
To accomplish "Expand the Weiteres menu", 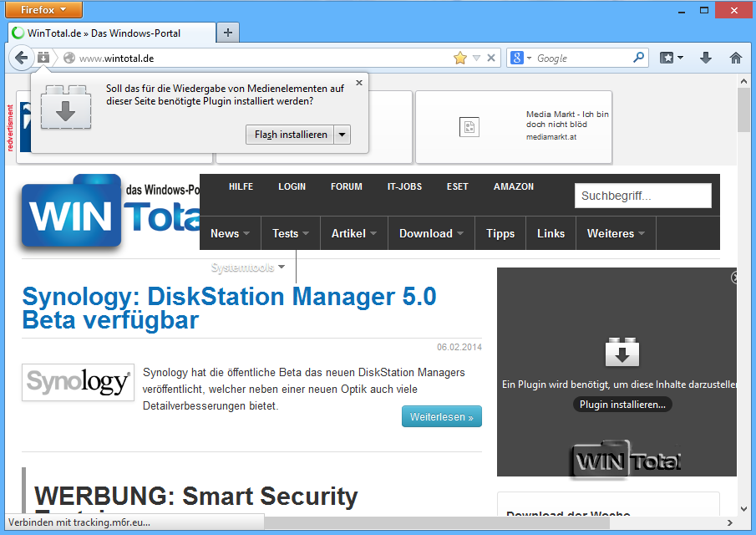I will tap(616, 233).
